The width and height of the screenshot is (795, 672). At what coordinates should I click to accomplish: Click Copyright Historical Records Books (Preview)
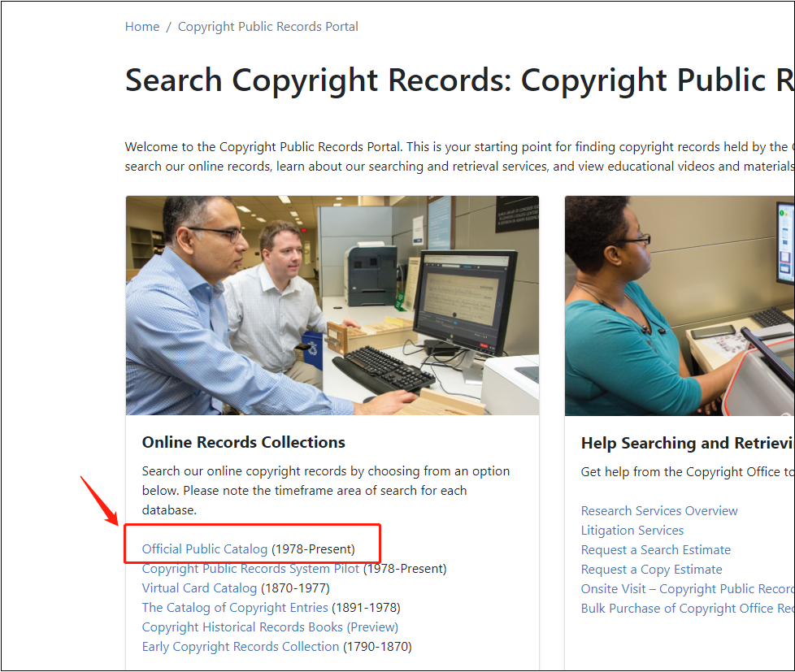[x=270, y=627]
